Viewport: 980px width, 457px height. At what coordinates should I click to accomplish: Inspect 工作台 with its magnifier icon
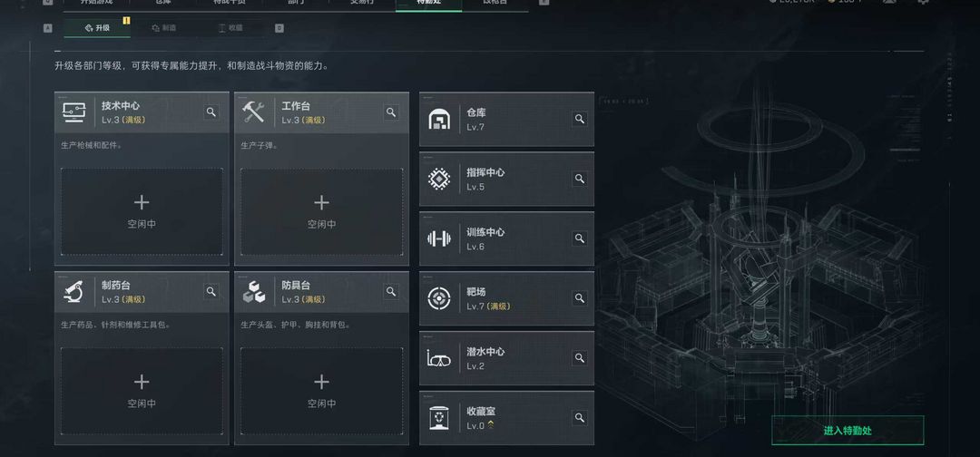pyautogui.click(x=391, y=112)
